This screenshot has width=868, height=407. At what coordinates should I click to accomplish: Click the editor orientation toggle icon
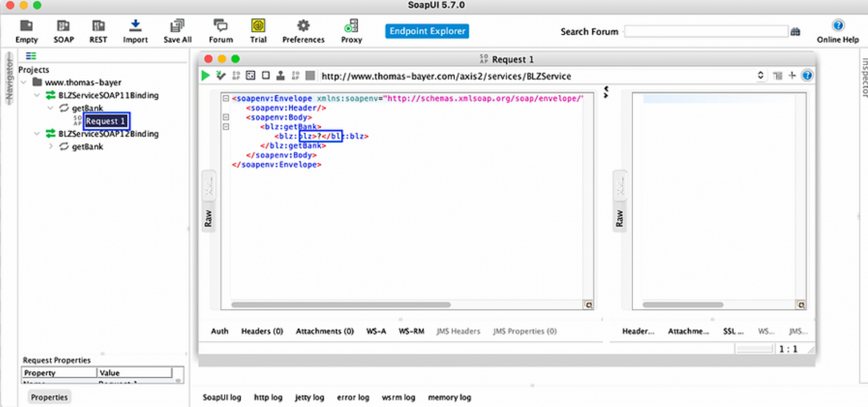point(777,76)
